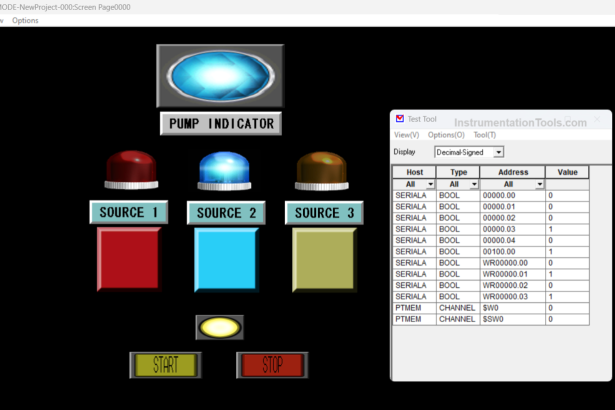This screenshot has width=615, height=410.
Task: Click the brown Source 3 beacon light
Action: [323, 170]
